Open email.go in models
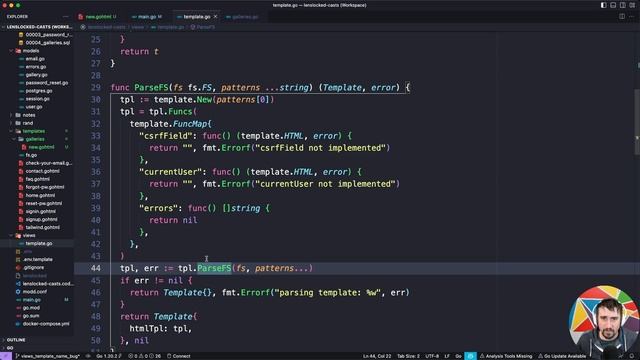Viewport: 640px width, 360px height. click(35, 59)
